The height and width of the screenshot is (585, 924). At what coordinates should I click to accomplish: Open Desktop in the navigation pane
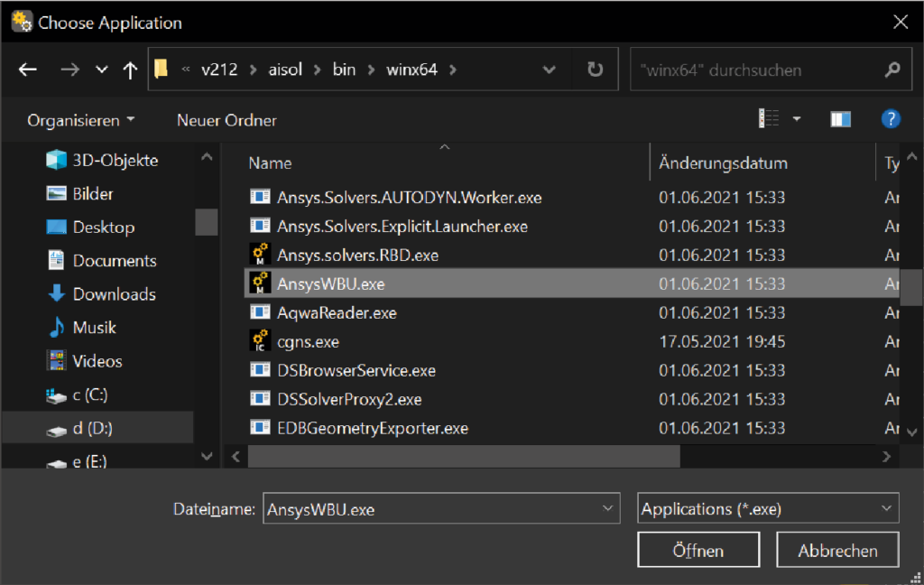coord(90,227)
